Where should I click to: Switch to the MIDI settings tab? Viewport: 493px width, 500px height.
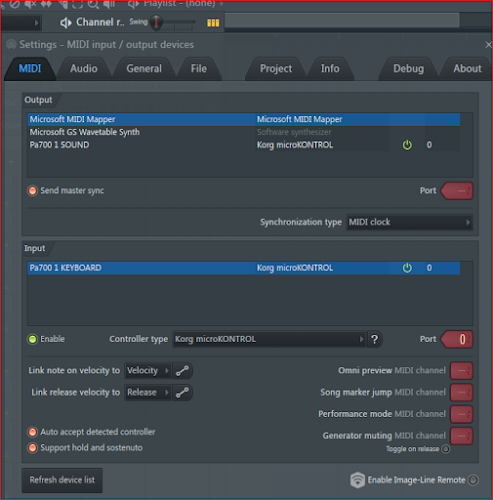pos(30,69)
